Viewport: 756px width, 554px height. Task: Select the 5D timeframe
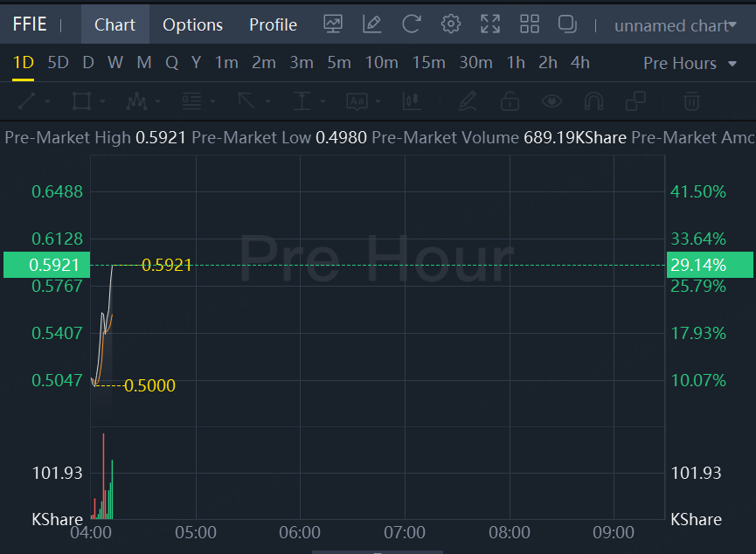click(58, 63)
